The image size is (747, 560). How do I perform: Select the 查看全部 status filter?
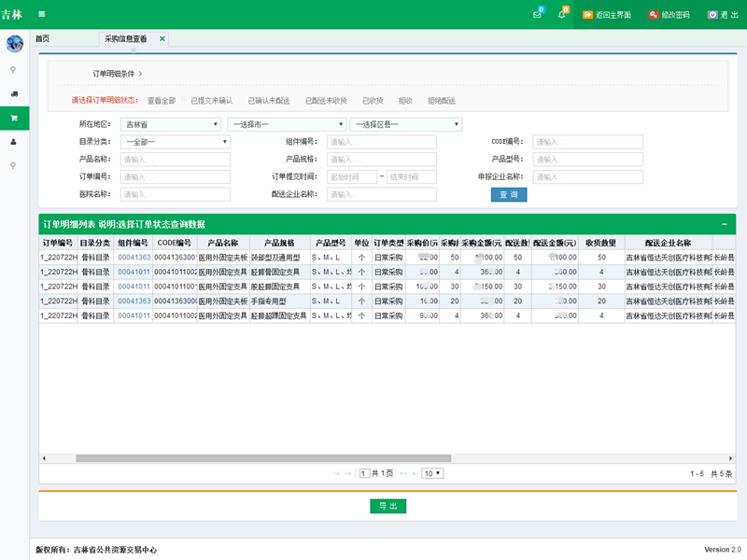point(162,100)
